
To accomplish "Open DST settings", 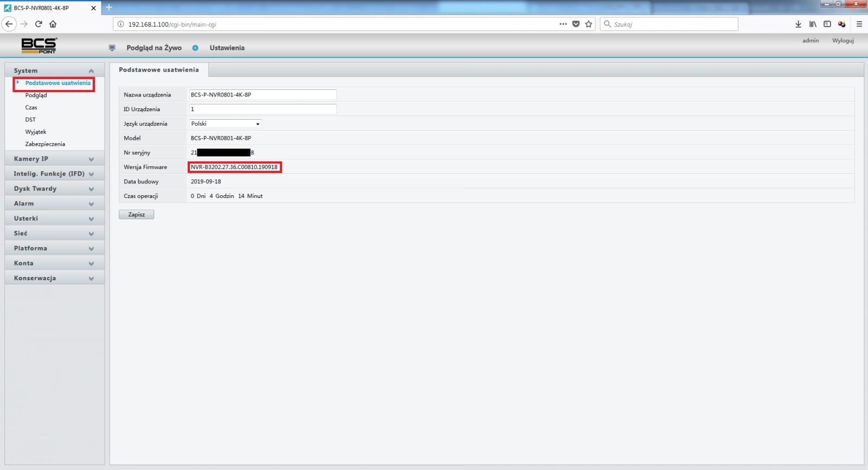I will tap(30, 120).
